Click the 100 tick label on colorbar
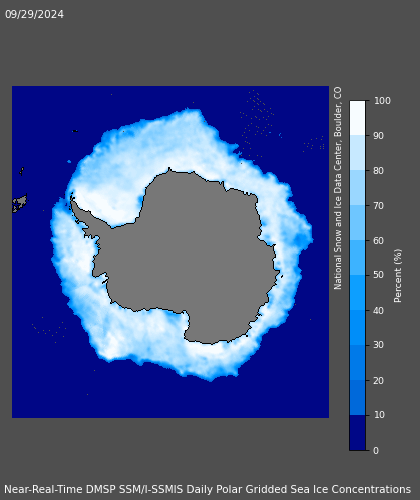420x500 pixels. (x=382, y=101)
